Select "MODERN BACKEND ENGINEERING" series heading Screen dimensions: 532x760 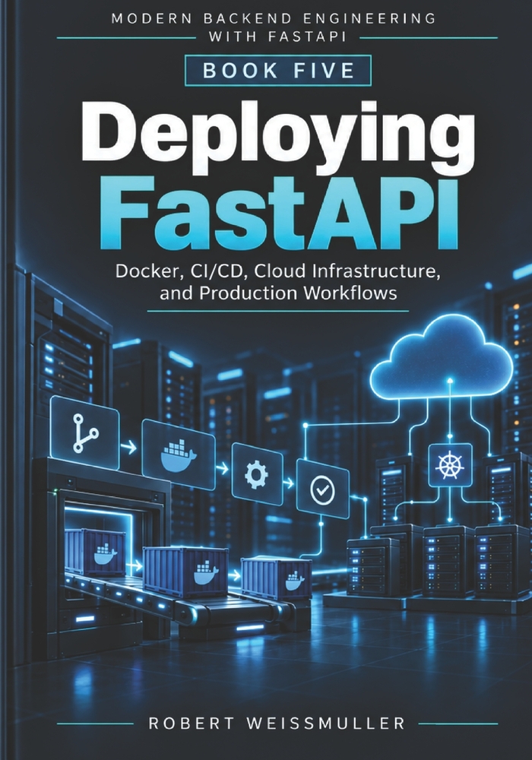pyautogui.click(x=274, y=19)
